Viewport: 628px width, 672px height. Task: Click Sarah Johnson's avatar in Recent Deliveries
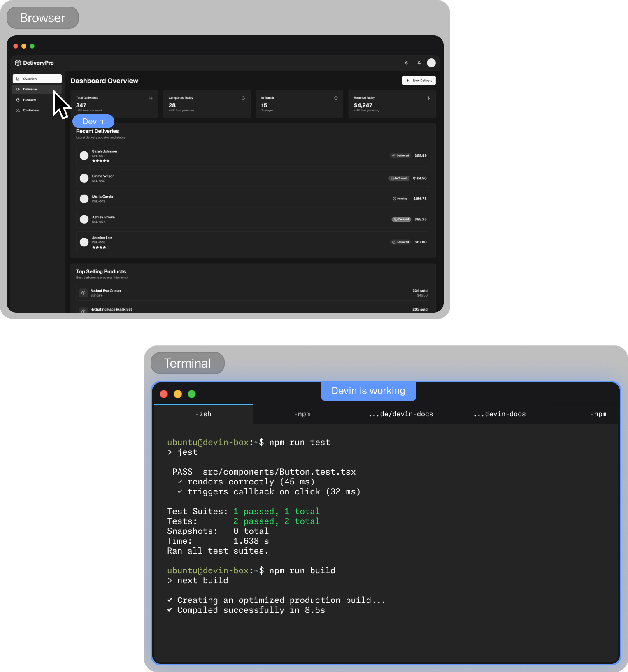(84, 155)
